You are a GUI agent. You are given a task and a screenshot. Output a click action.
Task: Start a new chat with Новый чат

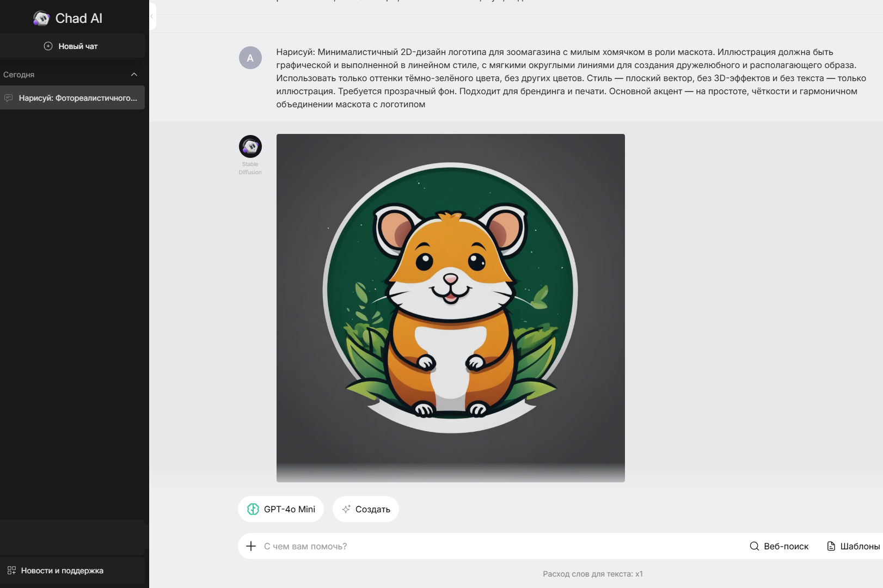click(x=72, y=46)
